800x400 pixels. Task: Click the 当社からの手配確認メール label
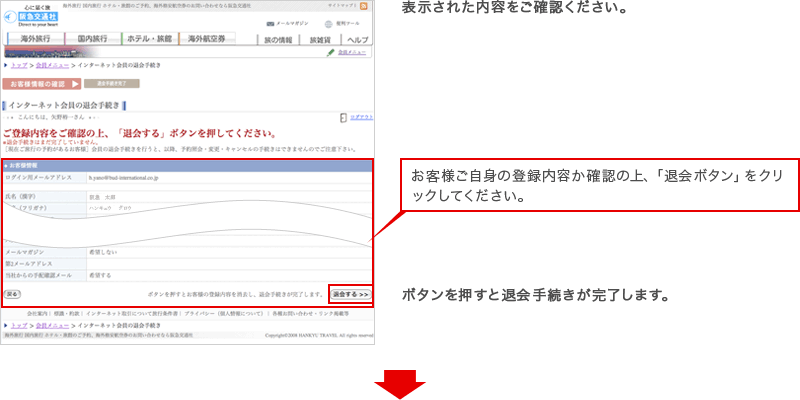(39, 276)
